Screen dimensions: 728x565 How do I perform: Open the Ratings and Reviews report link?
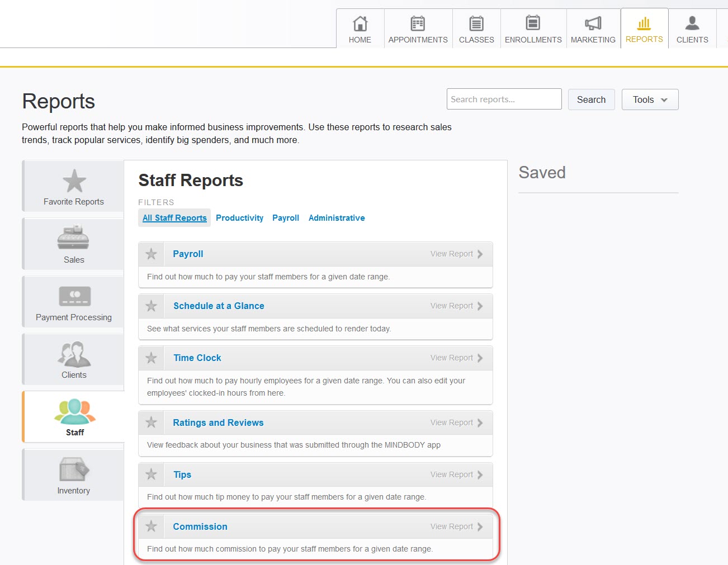click(218, 422)
